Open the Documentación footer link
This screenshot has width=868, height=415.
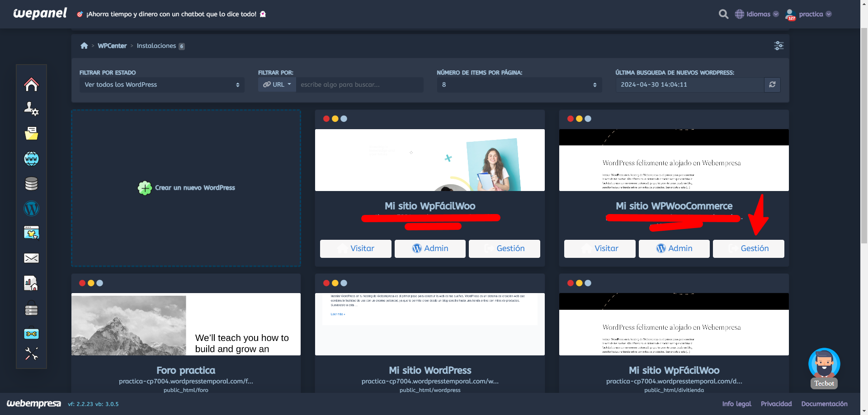824,404
